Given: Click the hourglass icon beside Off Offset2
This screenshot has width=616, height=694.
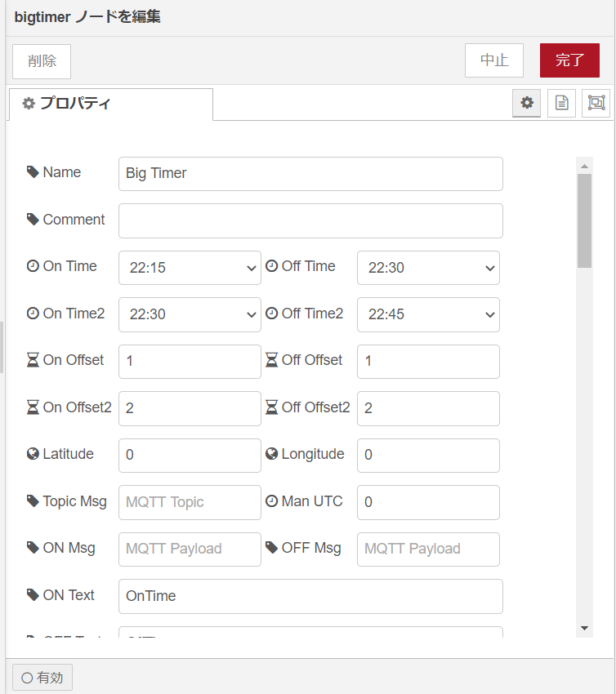Looking at the screenshot, I should [271, 407].
